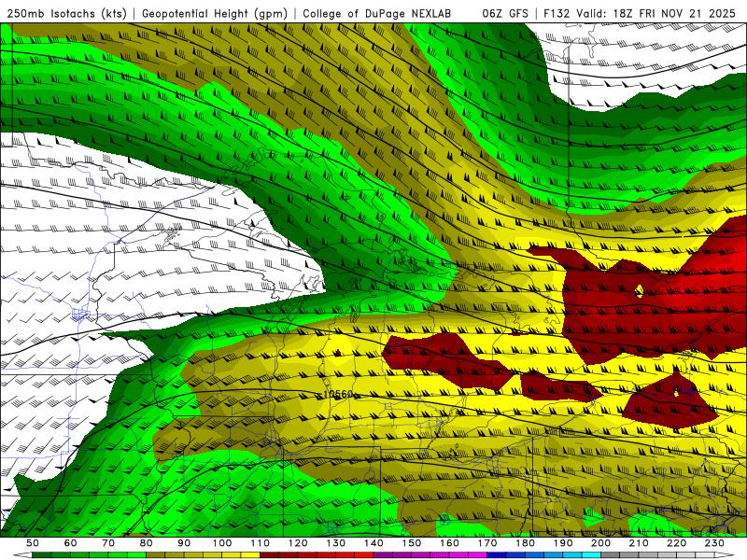747x560 pixels.
Task: Click 'College of DuPage NEXLAB' in header
Action: click(377, 14)
